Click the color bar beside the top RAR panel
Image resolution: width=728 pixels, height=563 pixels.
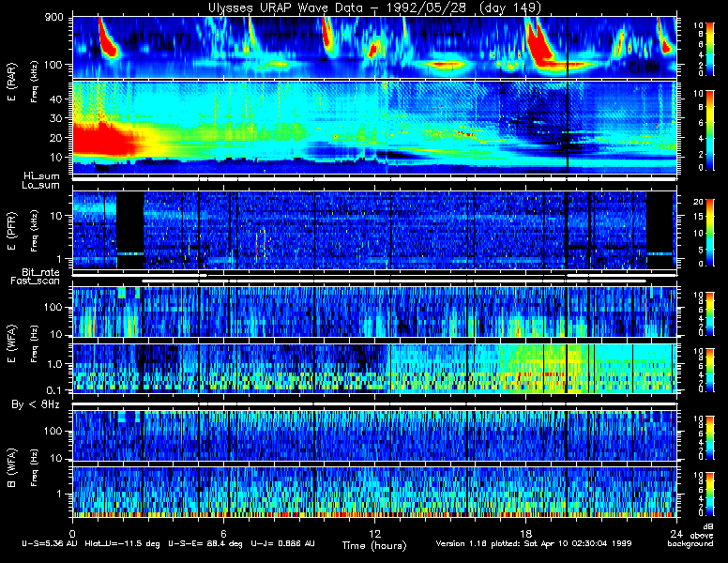709,48
